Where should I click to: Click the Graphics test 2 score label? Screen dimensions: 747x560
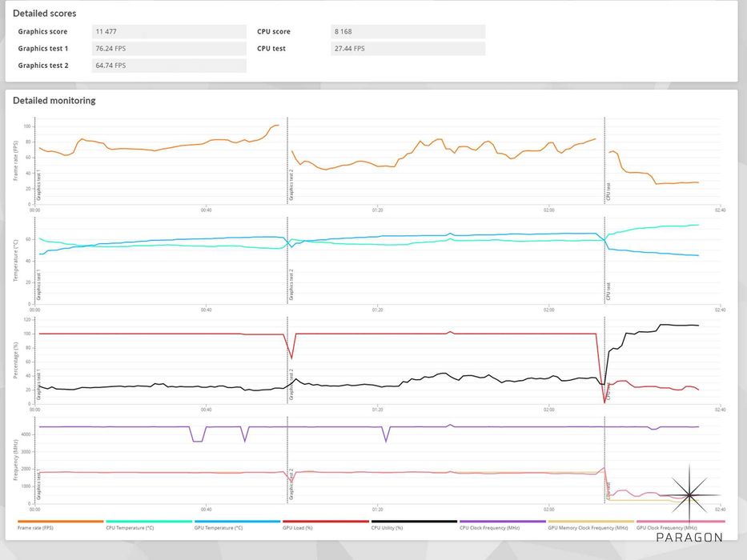coord(43,66)
